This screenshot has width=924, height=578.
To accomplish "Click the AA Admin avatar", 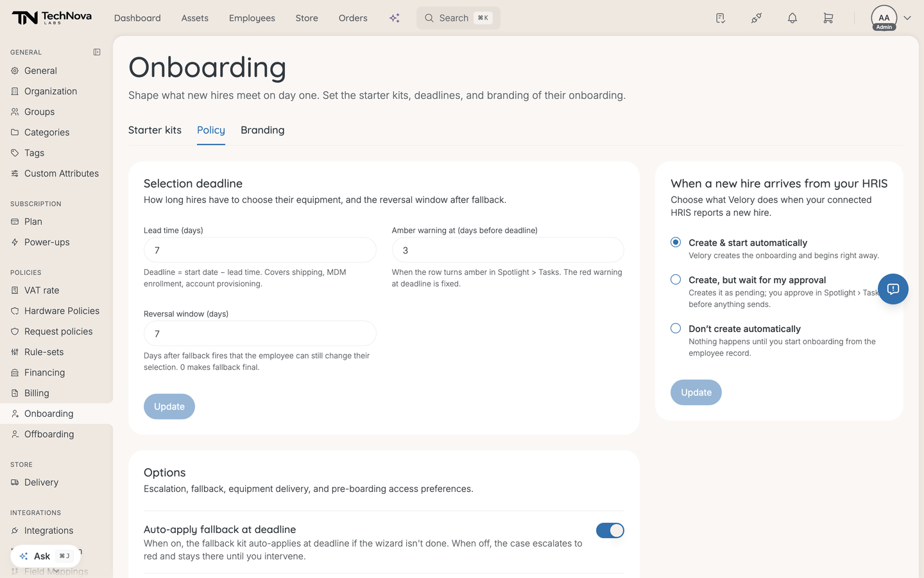I will click(x=884, y=18).
